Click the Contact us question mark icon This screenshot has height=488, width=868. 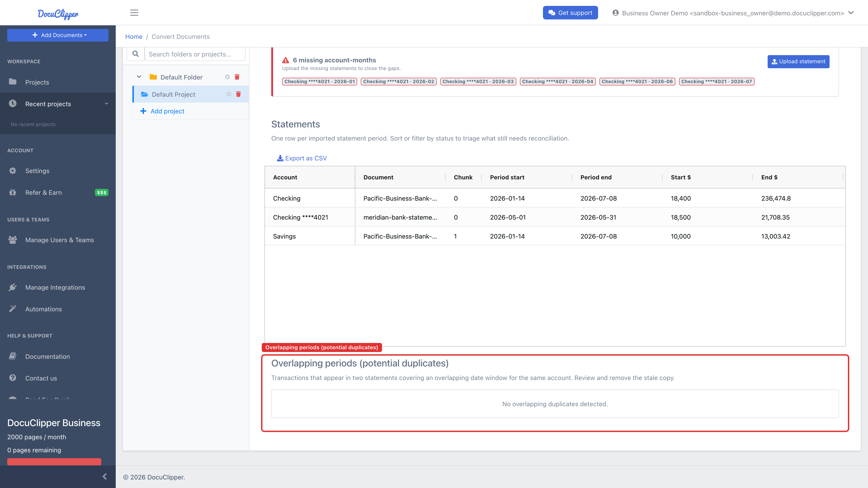tap(12, 378)
